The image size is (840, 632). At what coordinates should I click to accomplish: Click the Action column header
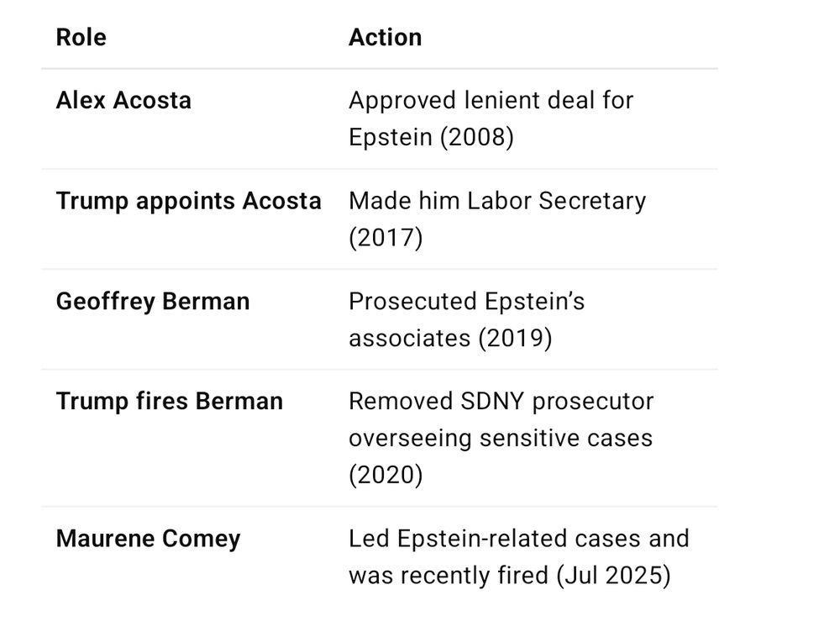pos(386,38)
